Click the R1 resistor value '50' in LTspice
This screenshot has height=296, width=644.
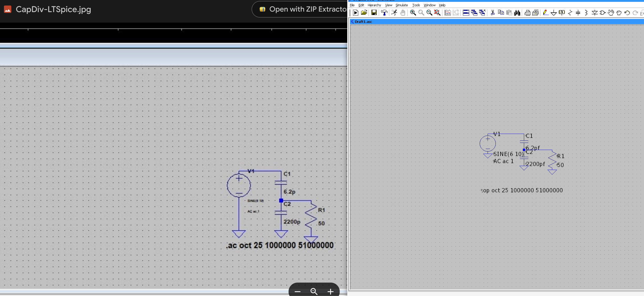click(x=560, y=165)
